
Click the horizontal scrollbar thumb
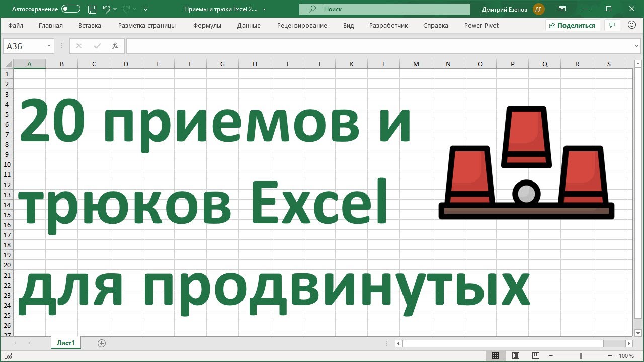click(x=503, y=343)
